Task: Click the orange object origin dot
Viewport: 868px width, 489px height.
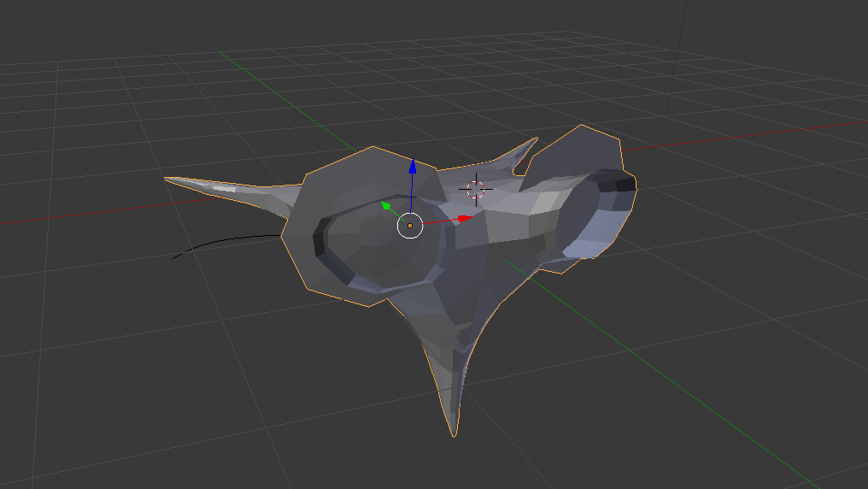Action: 410,226
